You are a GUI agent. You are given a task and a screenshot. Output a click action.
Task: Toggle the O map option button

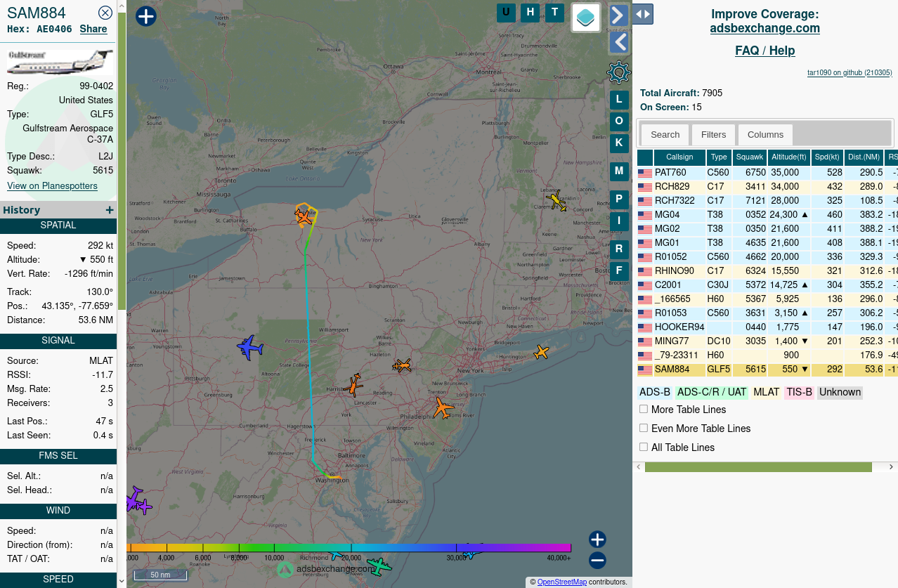(x=619, y=121)
